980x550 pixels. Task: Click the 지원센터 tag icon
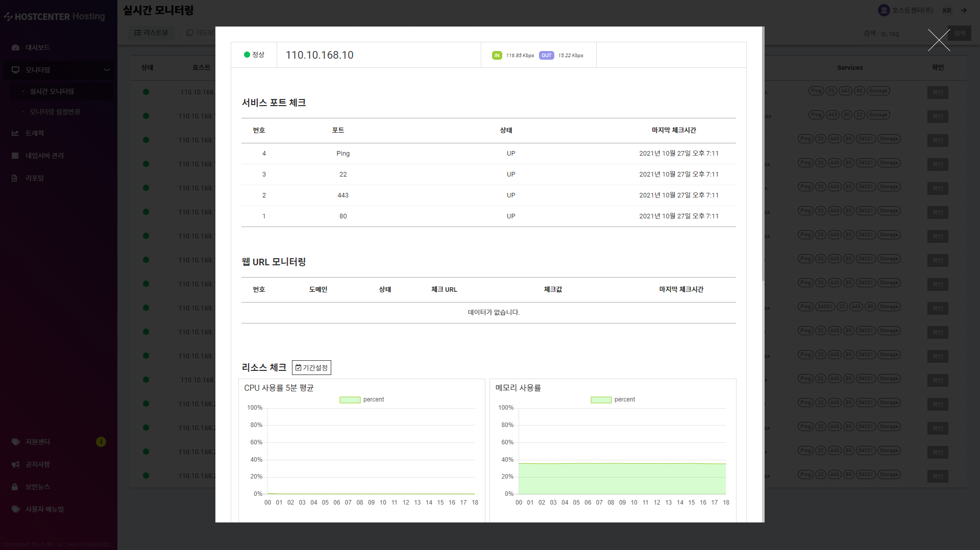click(x=15, y=442)
